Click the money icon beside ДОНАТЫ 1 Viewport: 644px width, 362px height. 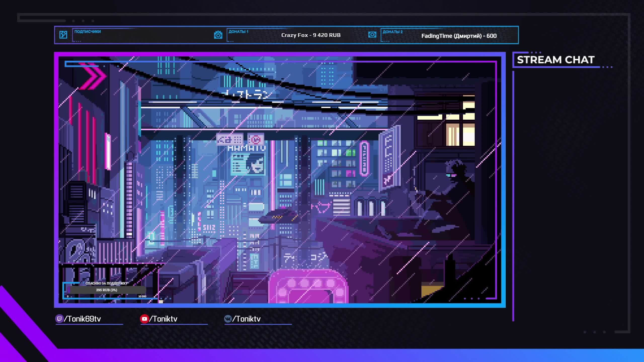[x=218, y=35]
